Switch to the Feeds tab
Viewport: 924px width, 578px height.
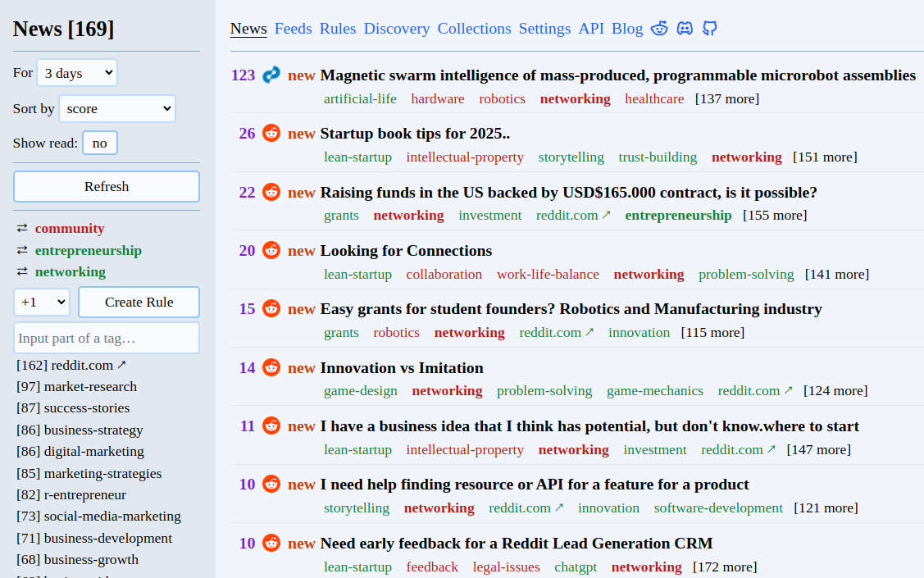(x=293, y=29)
